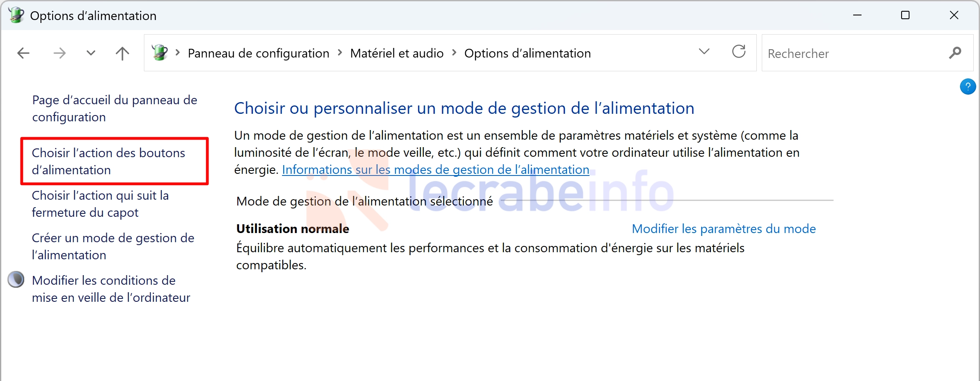Open help with the blue question mark

click(x=967, y=87)
